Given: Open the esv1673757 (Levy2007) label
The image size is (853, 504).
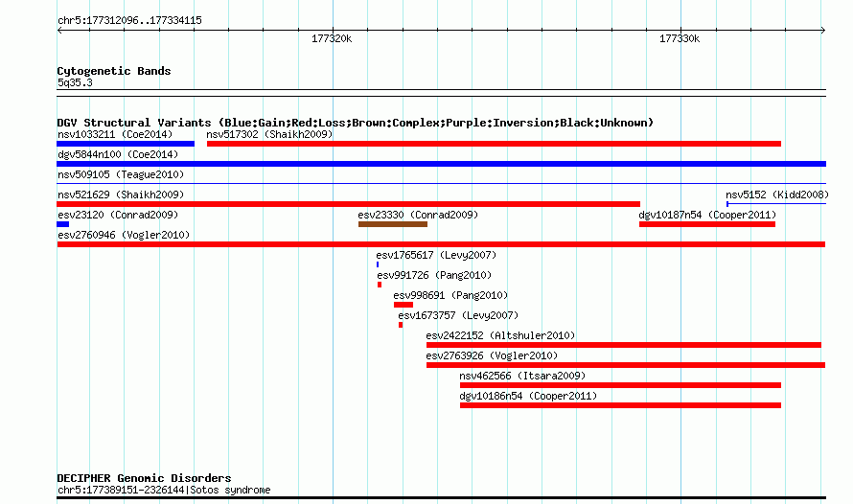Looking at the screenshot, I should point(458,315).
